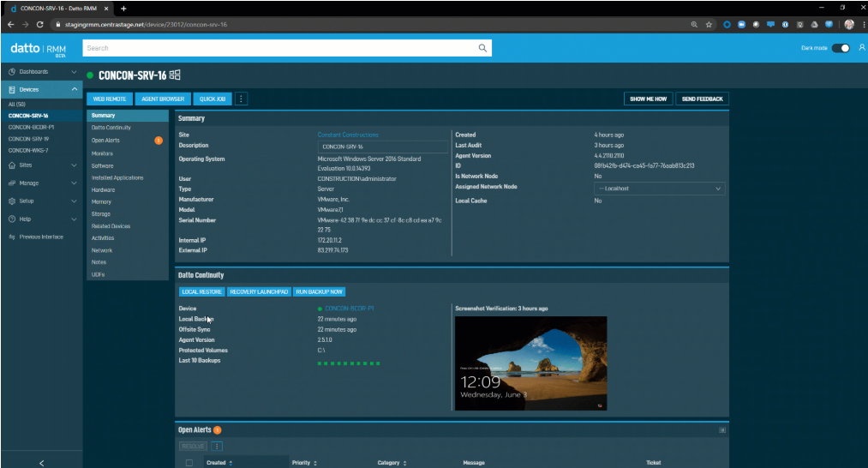The height and width of the screenshot is (468, 868).
Task: Click the Setup gear icon
Action: point(12,201)
